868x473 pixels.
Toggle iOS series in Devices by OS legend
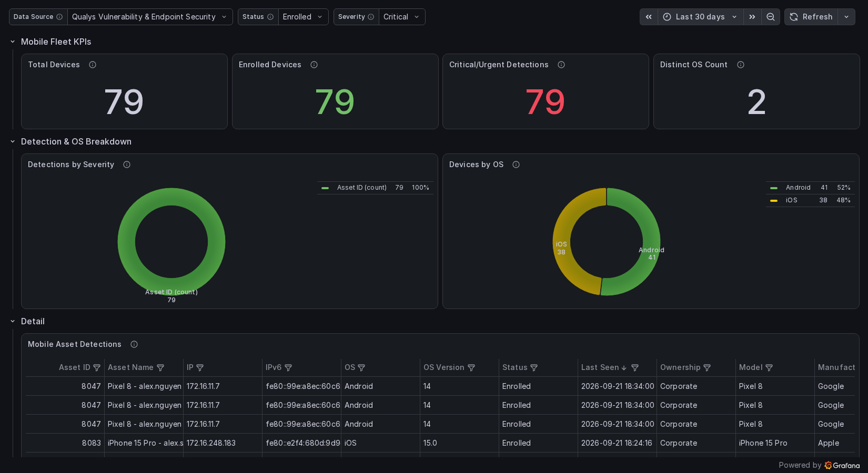791,200
